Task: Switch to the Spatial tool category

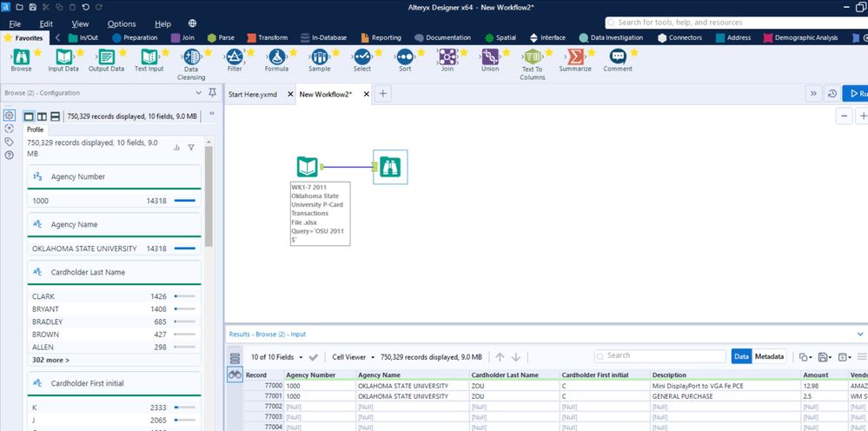Action: [500, 37]
